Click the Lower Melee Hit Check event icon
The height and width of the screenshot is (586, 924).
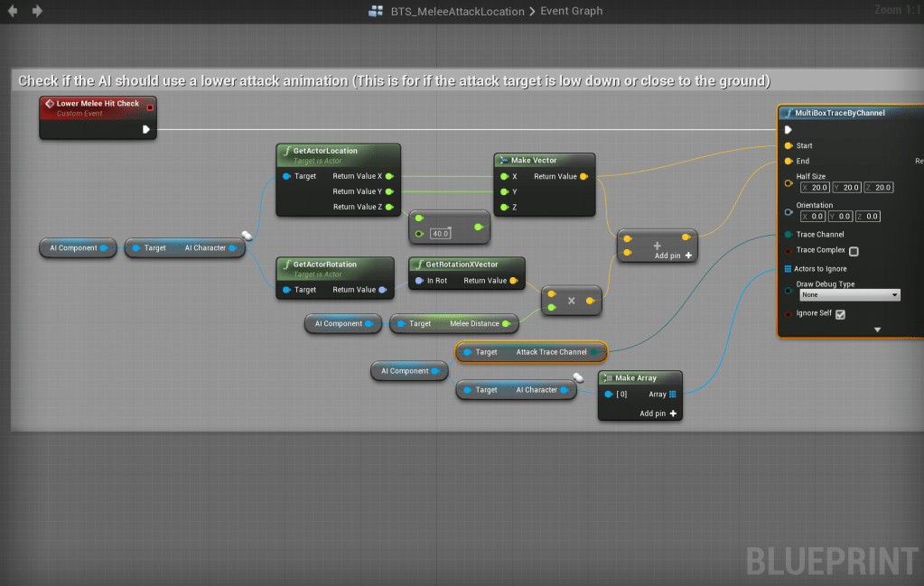50,103
